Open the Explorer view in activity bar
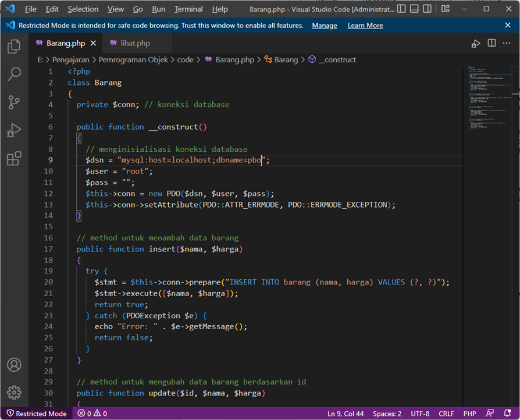 coord(14,47)
